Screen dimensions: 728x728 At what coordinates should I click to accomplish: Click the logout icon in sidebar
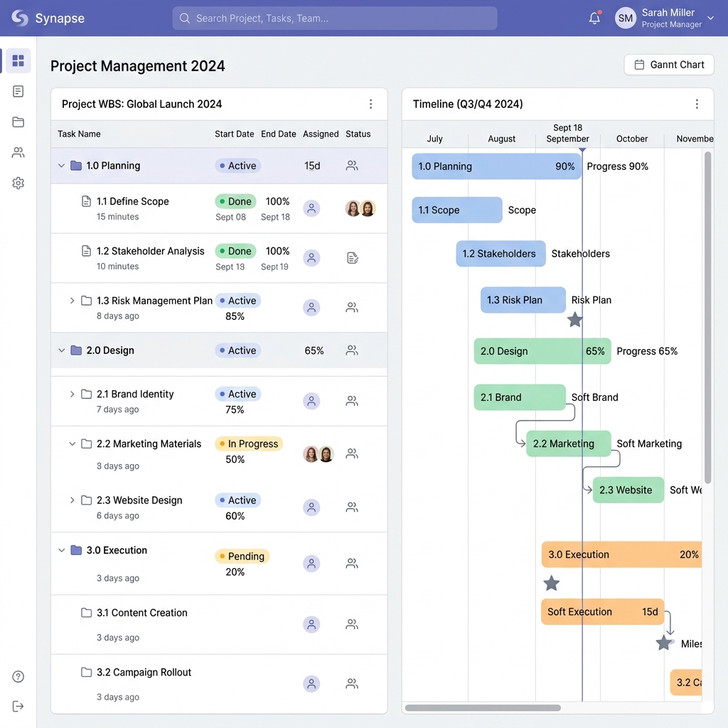point(18,706)
